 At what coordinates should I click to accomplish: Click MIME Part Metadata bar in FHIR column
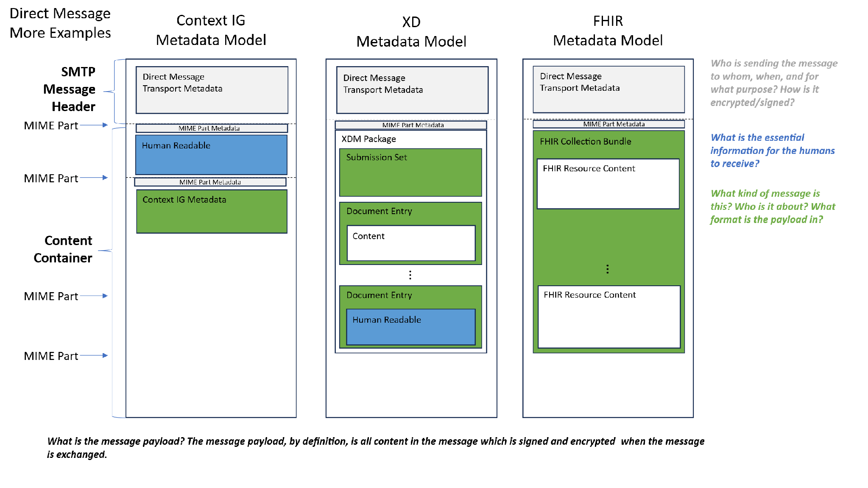tap(608, 124)
